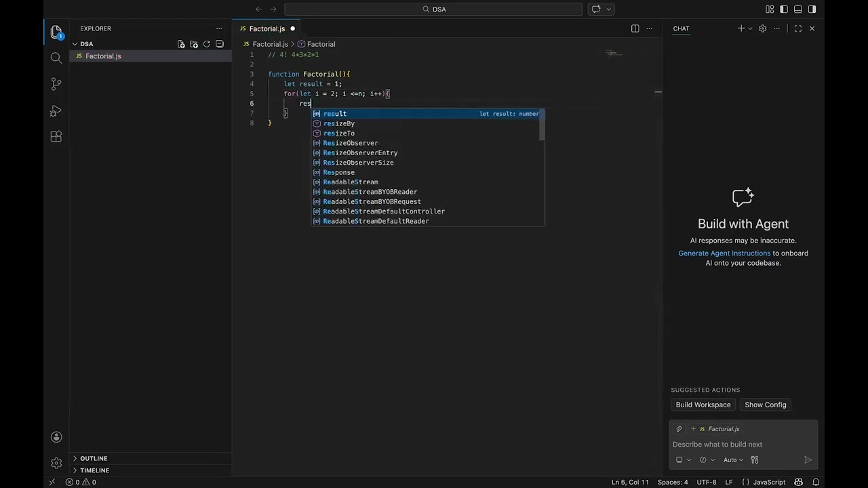The image size is (868, 488).
Task: Go back using the navigation arrow
Action: 258,9
